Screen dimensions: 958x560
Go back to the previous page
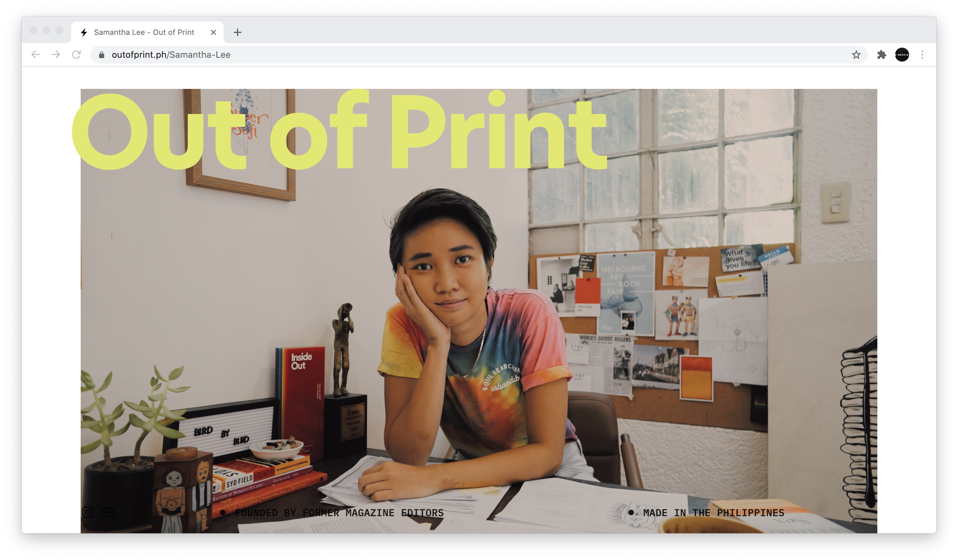pos(36,55)
